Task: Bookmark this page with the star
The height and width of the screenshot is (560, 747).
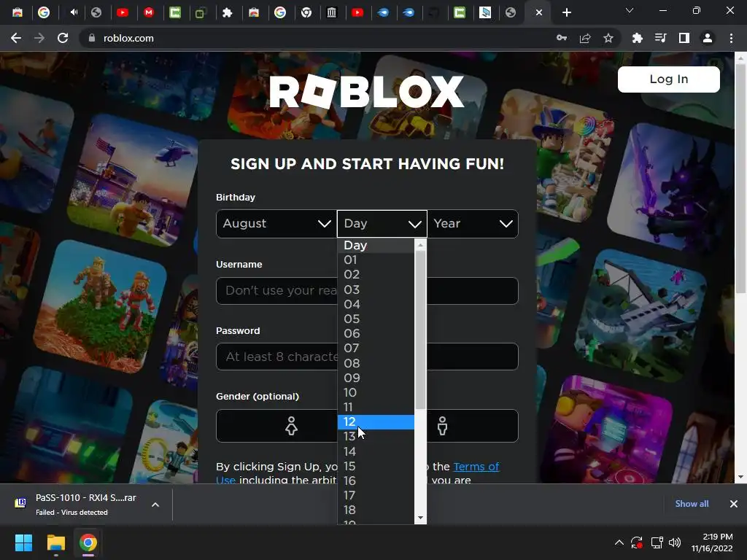Action: [608, 38]
